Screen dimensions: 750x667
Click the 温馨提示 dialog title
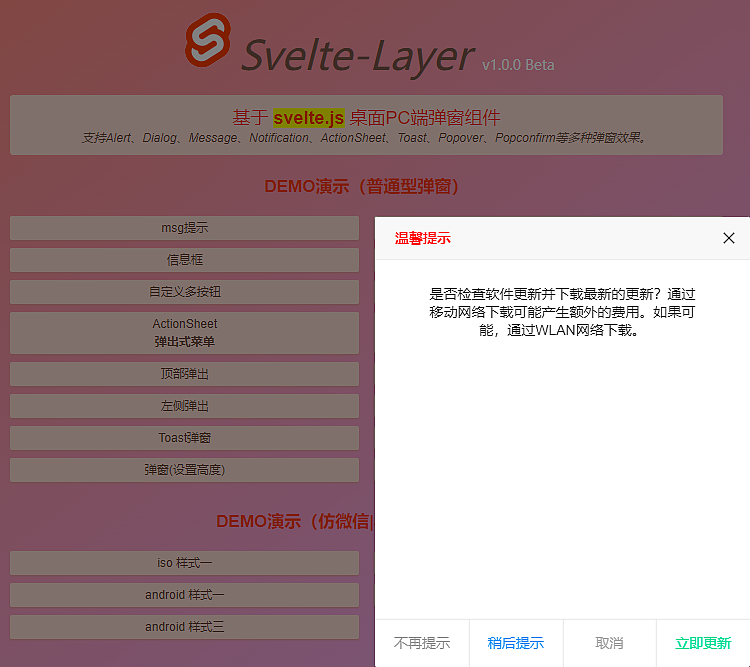422,238
